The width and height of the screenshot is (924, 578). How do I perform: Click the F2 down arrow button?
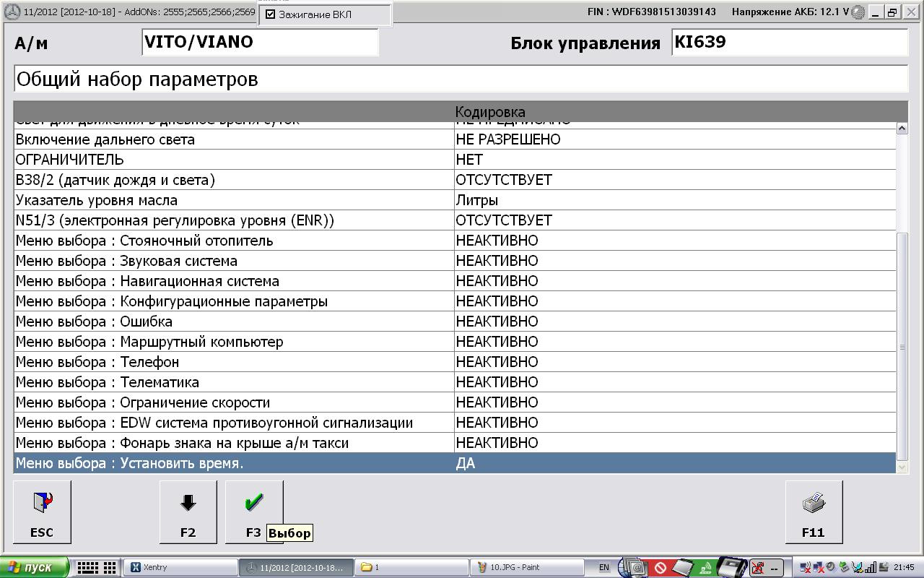pos(188,512)
